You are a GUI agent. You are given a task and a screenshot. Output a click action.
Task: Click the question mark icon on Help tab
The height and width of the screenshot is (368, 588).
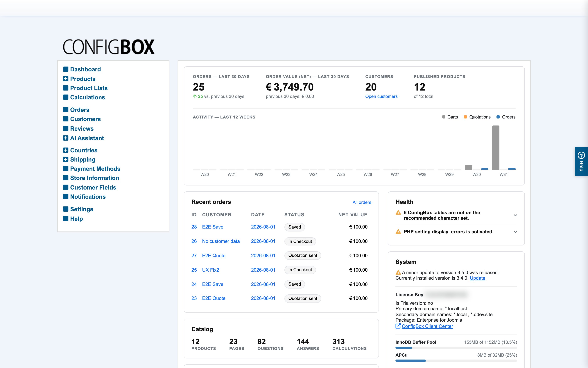point(581,155)
